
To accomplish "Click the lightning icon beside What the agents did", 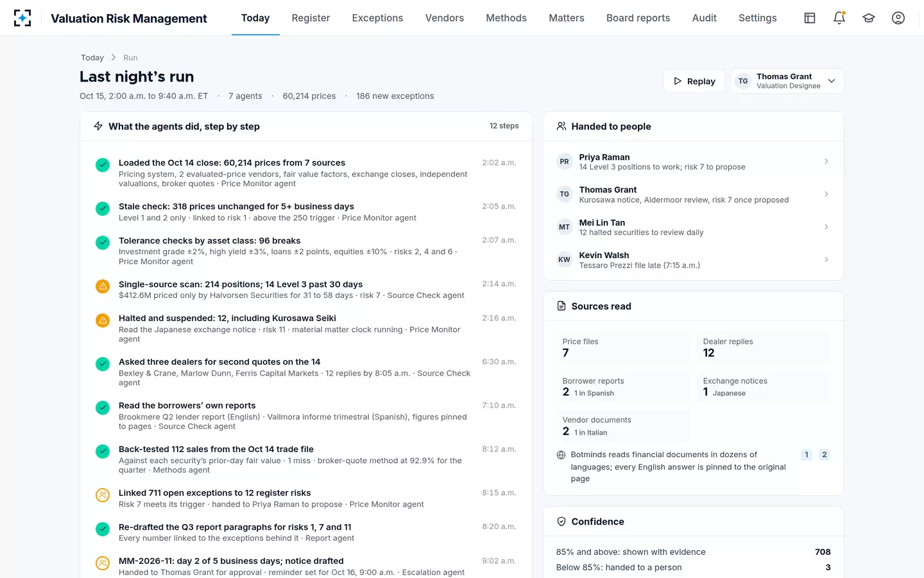I will point(98,126).
